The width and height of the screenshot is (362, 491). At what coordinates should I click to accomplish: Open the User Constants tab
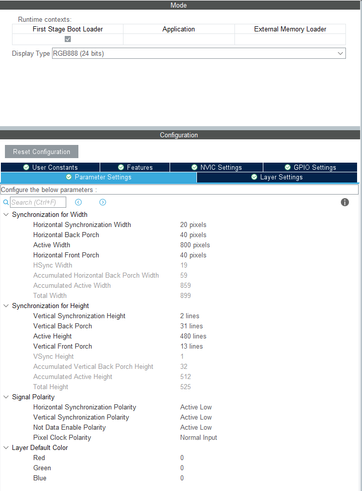pyautogui.click(x=50, y=167)
